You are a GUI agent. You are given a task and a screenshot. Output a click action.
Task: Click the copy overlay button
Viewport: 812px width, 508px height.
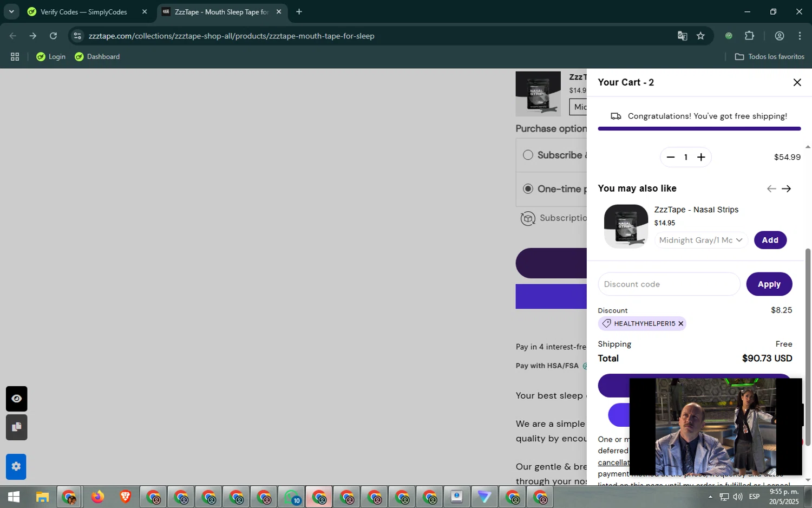(16, 427)
